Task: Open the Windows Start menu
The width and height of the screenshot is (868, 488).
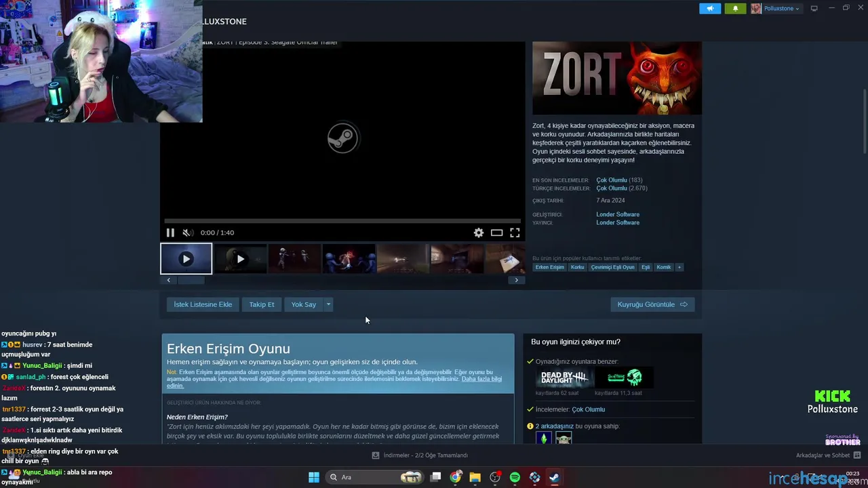Action: pyautogui.click(x=314, y=477)
